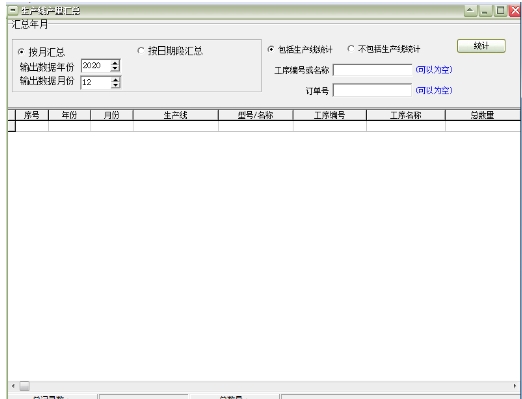Click the 工序名称 column header
Image resolution: width=522 pixels, height=399 pixels.
pos(406,115)
